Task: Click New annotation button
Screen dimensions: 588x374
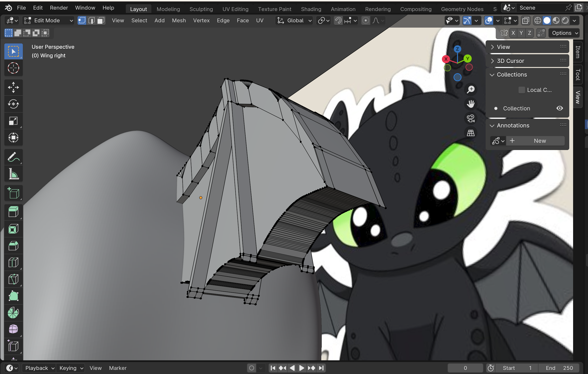Action: [x=536, y=141]
